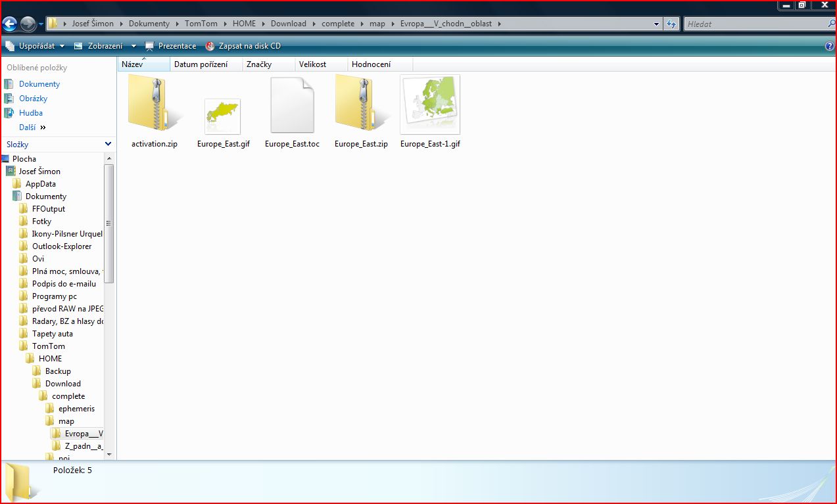The height and width of the screenshot is (504, 837).
Task: Click the Back navigation arrow button
Action: click(10, 24)
